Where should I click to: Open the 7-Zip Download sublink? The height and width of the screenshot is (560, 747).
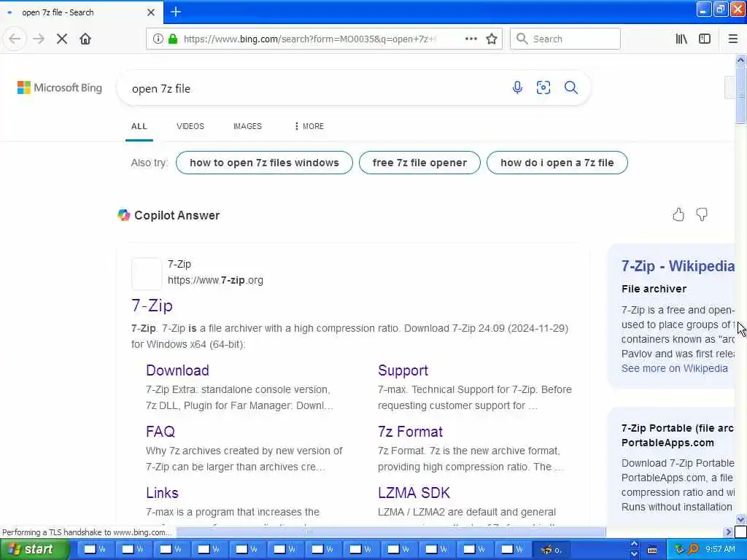tap(177, 370)
